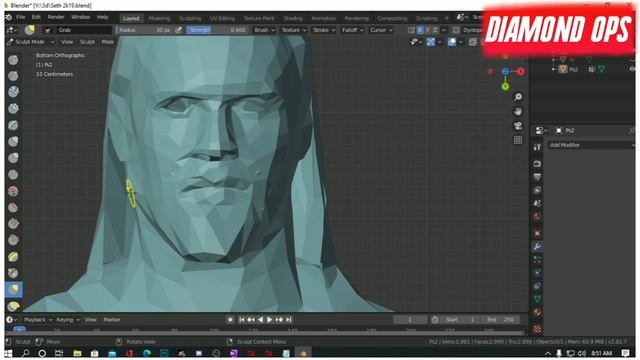The image size is (640, 360).
Task: Open the Mask menu in viewport header
Action: 108,42
